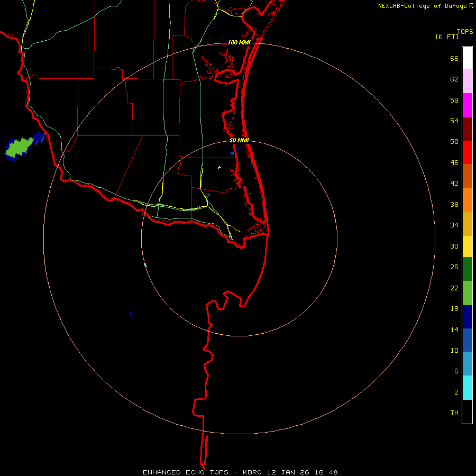Viewport: 476px width, 476px height.
Task: Click the light blue legend swatch
Action: [x=467, y=364]
